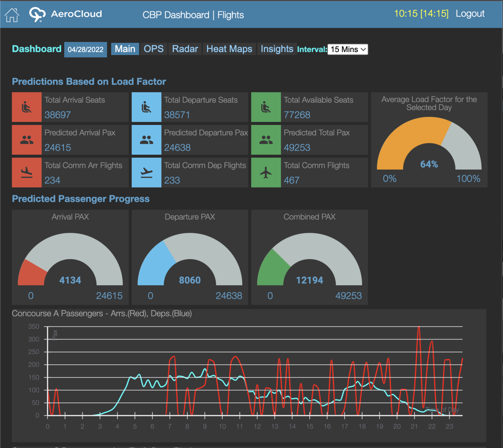Screen dimensions: 503x448
Task: Click the Logout link
Action: tap(470, 13)
